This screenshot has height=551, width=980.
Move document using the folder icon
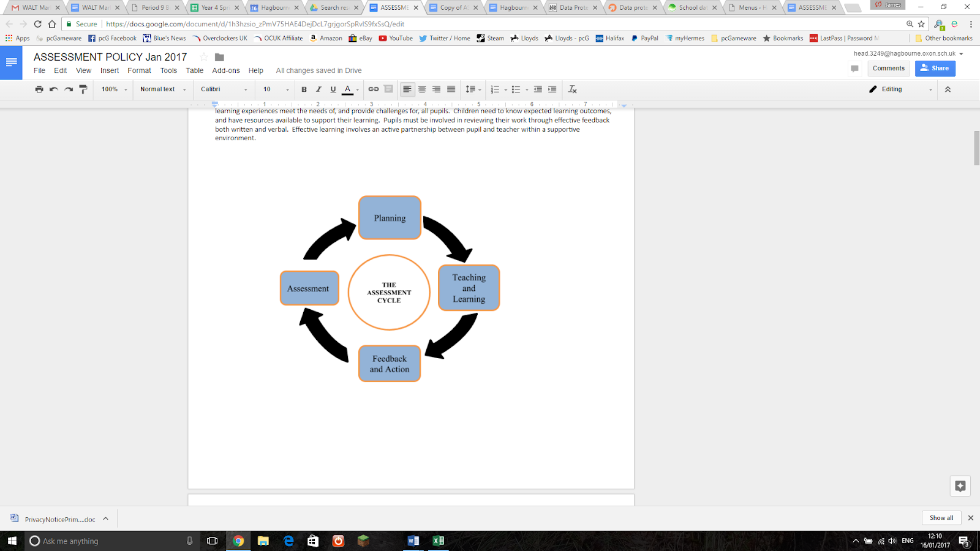point(219,57)
